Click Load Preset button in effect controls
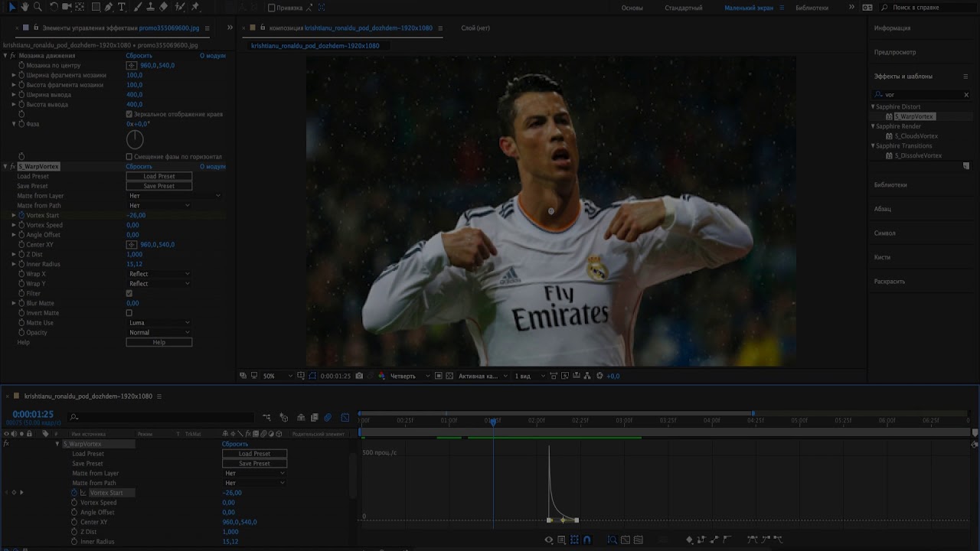 tap(158, 176)
